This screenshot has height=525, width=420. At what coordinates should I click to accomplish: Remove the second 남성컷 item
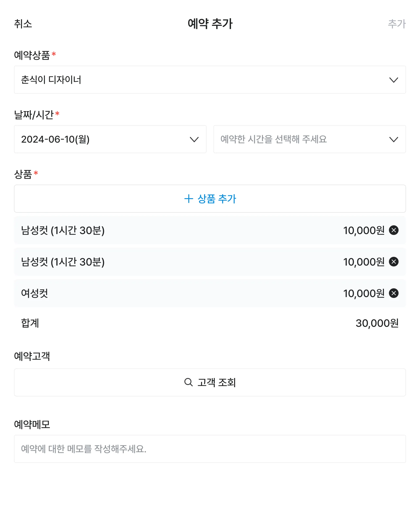[x=394, y=262]
